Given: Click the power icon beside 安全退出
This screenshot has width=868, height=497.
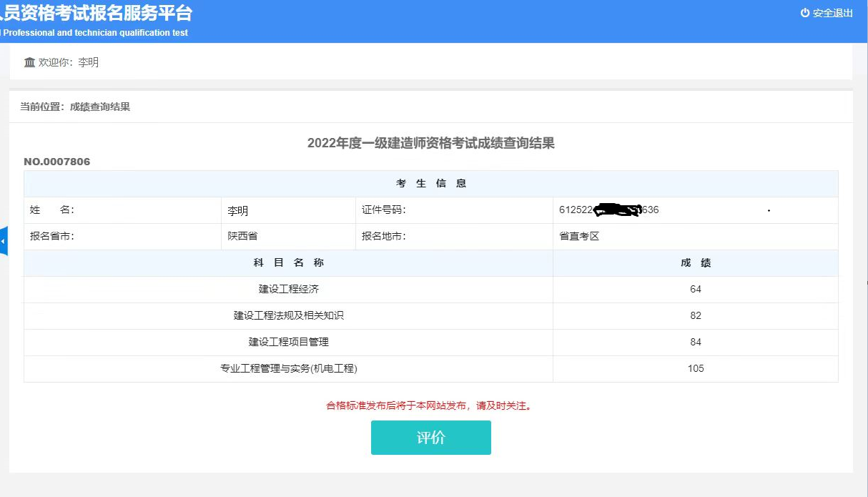Looking at the screenshot, I should 806,12.
